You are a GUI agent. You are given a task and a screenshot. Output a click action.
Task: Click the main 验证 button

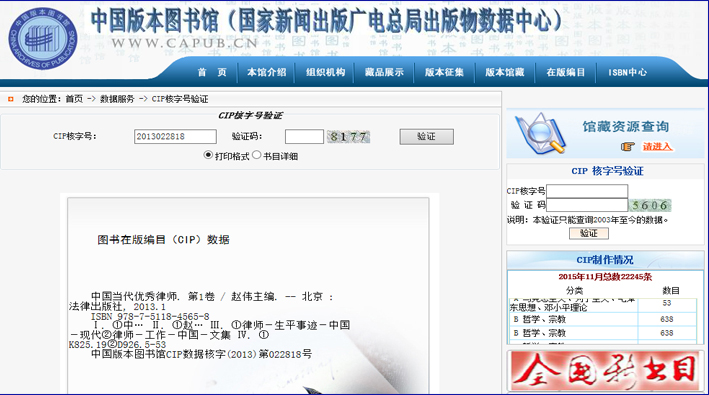(426, 136)
